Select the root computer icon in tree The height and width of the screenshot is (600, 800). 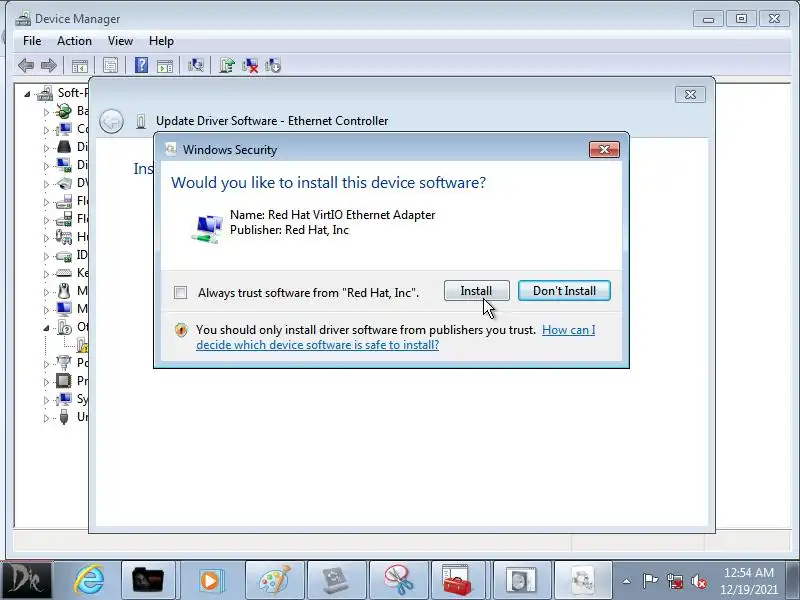45,93
